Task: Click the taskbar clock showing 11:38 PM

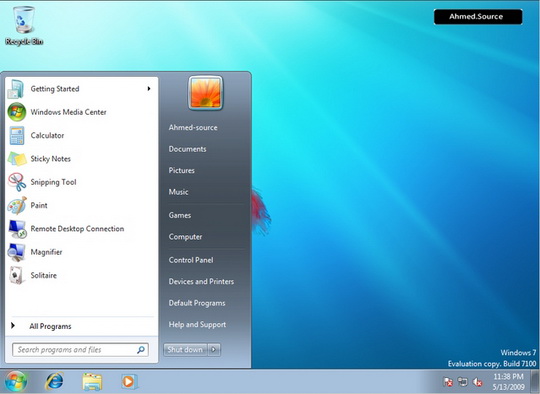Action: (x=508, y=382)
